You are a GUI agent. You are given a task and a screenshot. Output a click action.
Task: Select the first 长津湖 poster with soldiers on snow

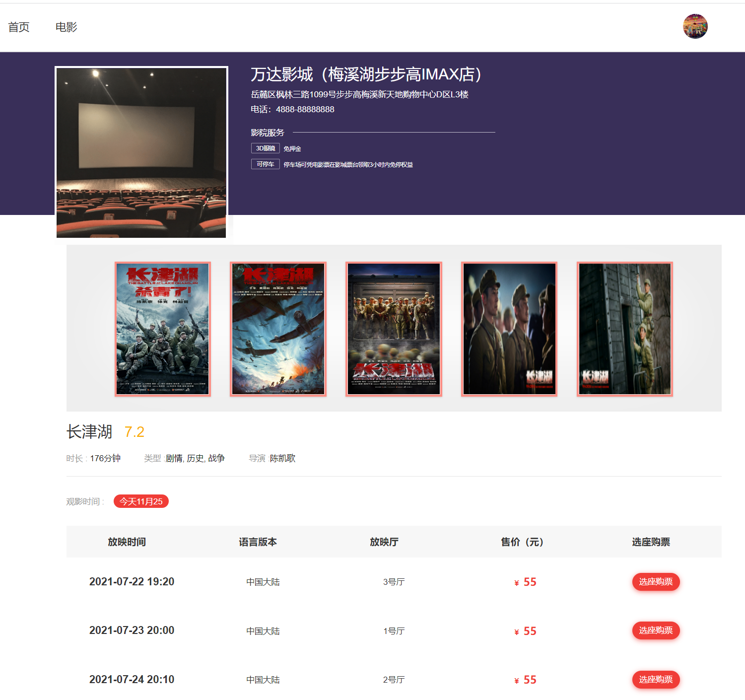tap(163, 329)
